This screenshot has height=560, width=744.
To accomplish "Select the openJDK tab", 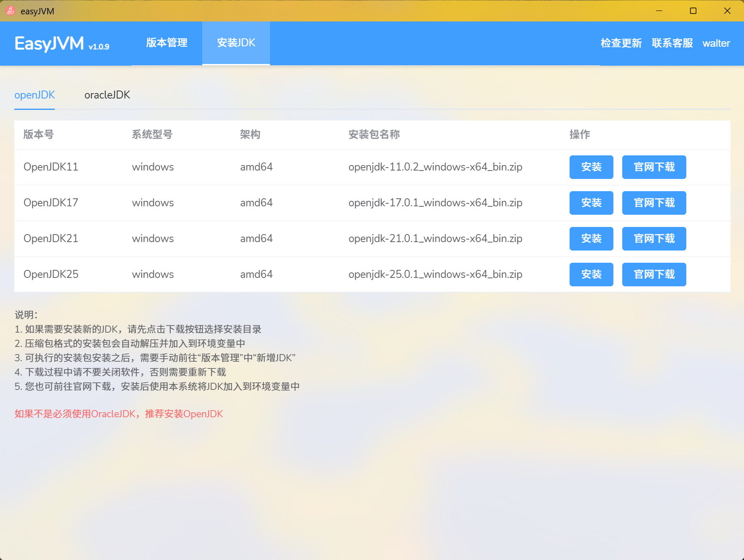I will click(x=35, y=95).
